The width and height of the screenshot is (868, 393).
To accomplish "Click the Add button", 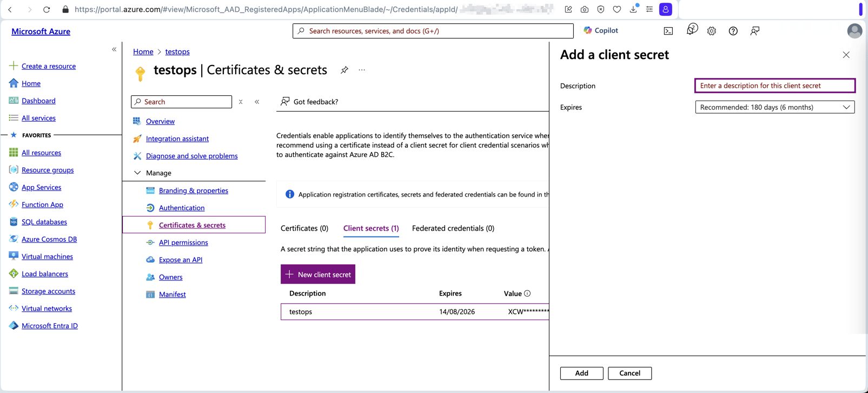I will (581, 373).
